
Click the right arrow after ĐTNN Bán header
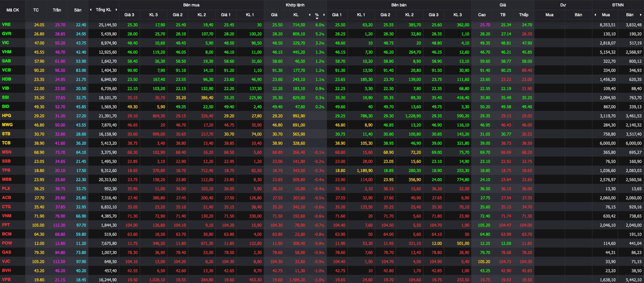(x=641, y=15)
